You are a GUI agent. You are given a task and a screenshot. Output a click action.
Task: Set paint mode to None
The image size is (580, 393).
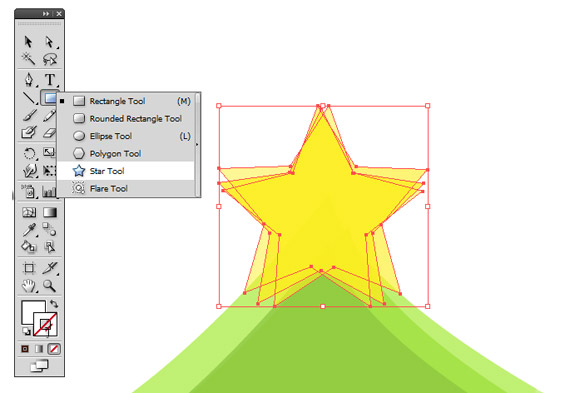pos(54,349)
